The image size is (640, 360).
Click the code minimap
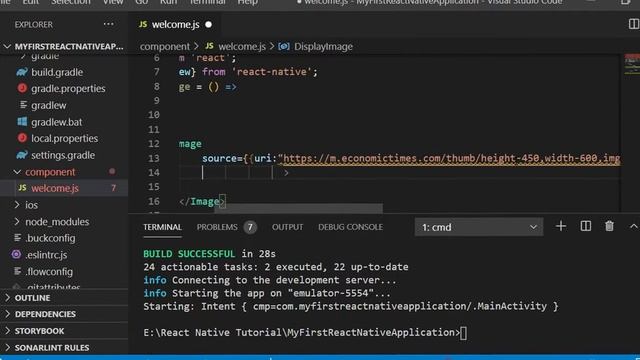[631, 65]
